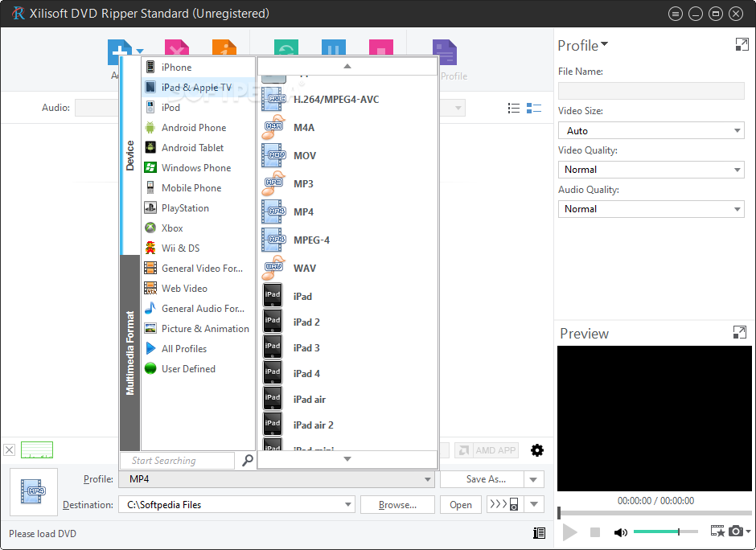The image size is (756, 550).
Task: Open the Profile panel header dropdown
Action: pyautogui.click(x=583, y=45)
